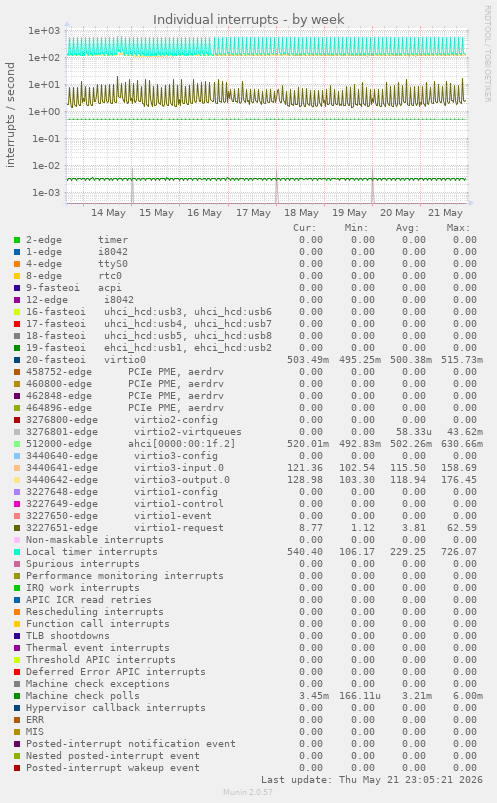
Task: Click the green Machine check polls swatch
Action: [x=17, y=696]
